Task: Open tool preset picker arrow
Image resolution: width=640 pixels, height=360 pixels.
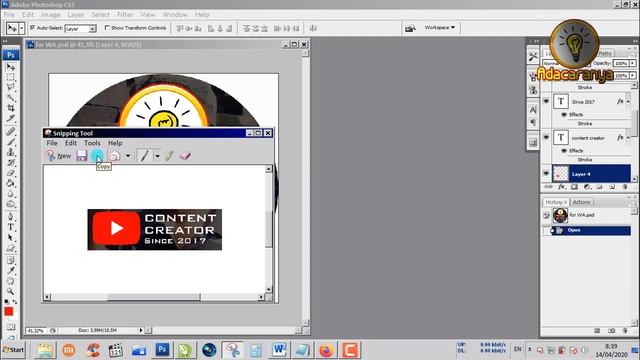Action: [x=22, y=28]
